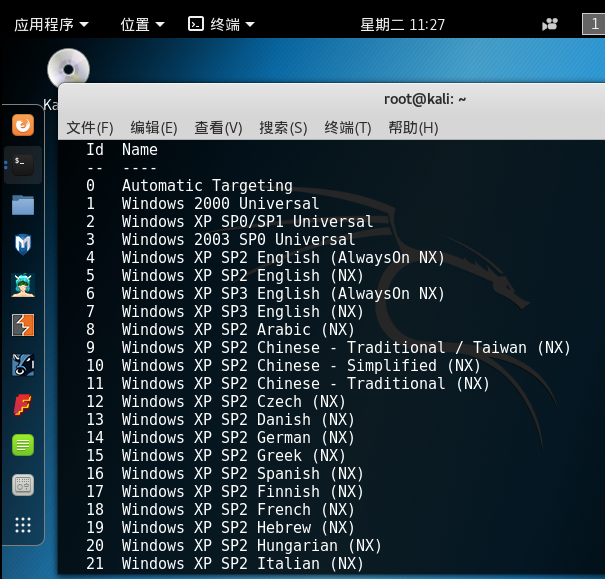
Task: Click Windows 2003 SP0 Universal line
Action: point(238,240)
